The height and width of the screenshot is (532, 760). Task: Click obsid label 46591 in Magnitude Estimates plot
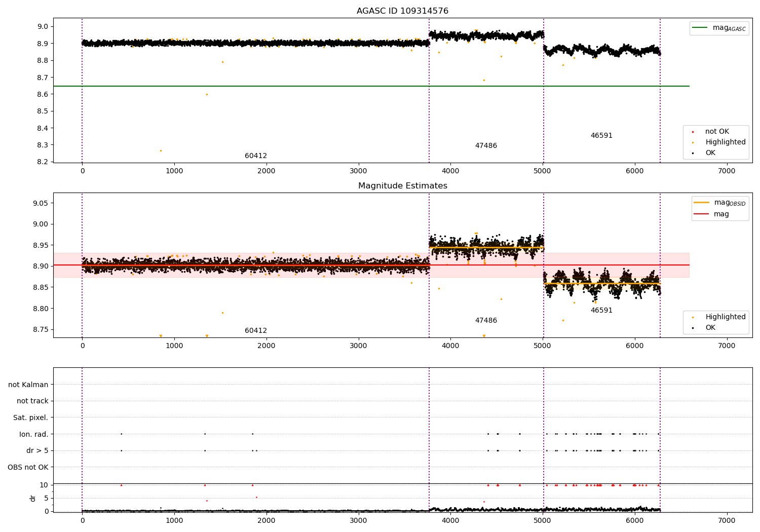tap(601, 311)
